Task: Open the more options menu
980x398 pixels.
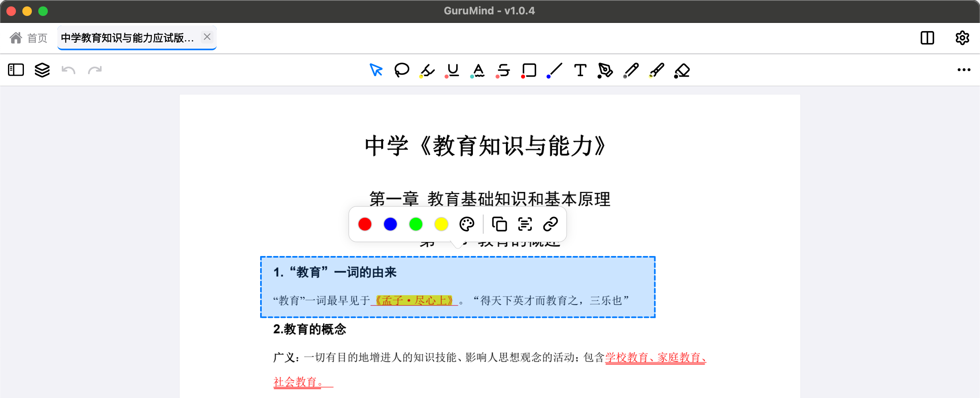Action: [x=964, y=70]
